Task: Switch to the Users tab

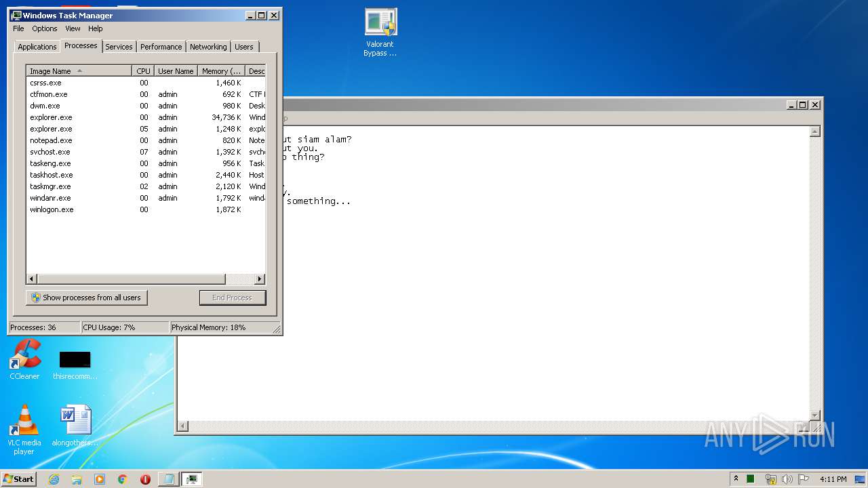Action: click(x=243, y=47)
